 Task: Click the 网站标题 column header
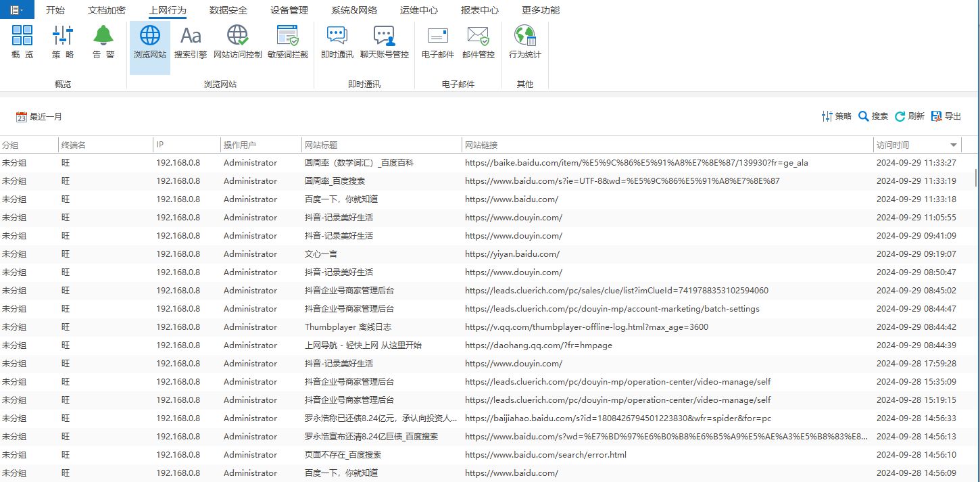click(x=382, y=145)
